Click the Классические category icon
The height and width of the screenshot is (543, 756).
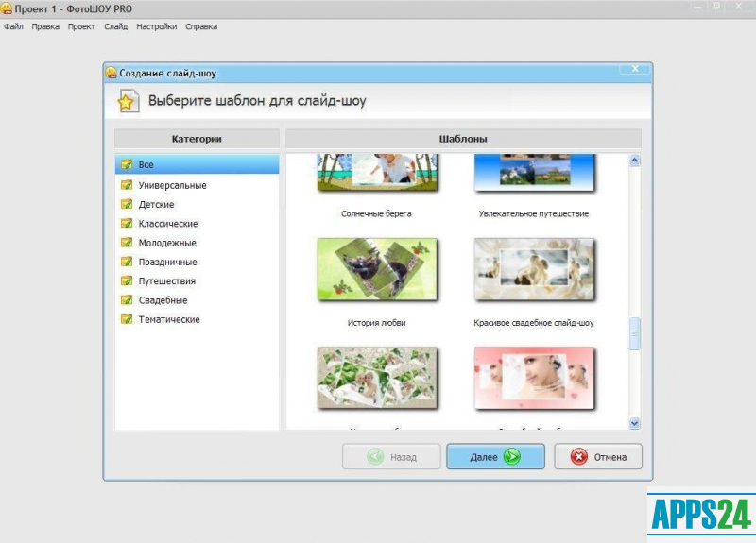(x=126, y=224)
